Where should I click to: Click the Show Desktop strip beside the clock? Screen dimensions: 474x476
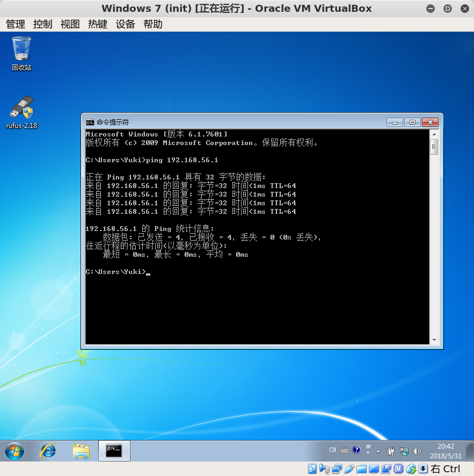(x=470, y=451)
